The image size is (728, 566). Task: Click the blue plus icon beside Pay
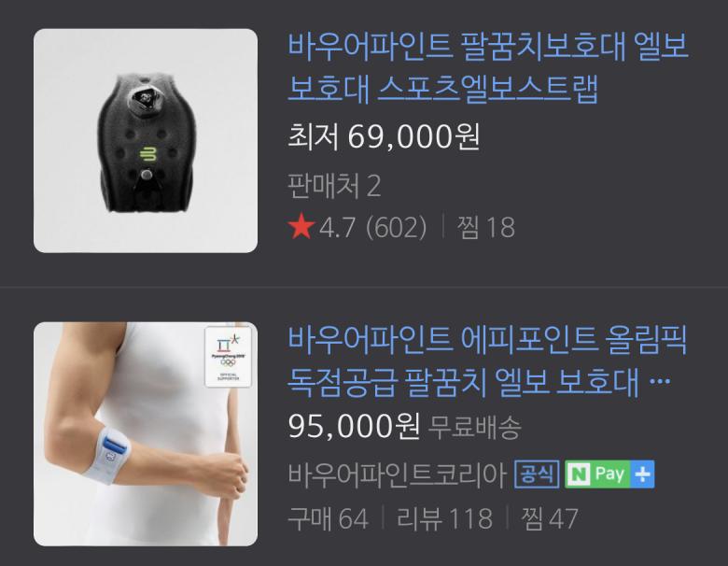click(x=642, y=474)
